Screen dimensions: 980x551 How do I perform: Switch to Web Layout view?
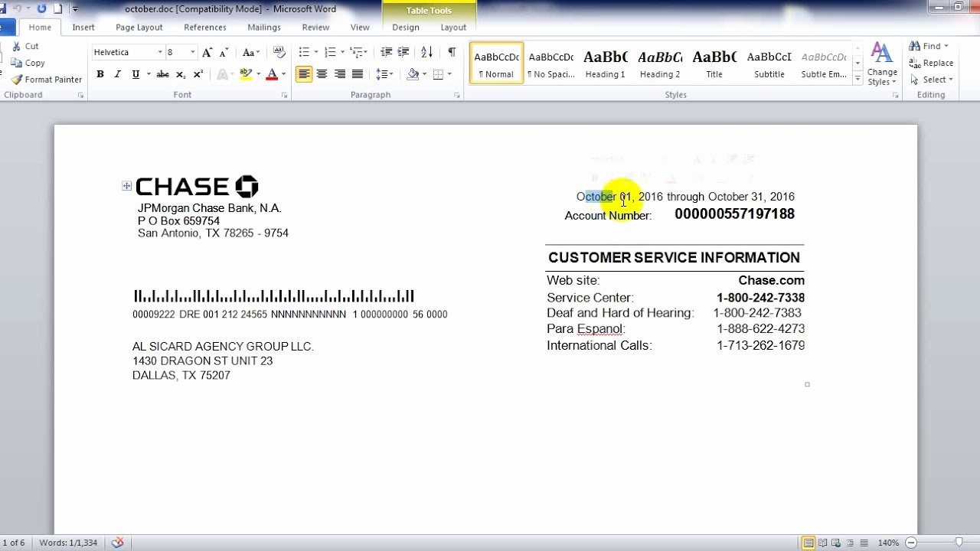836,543
